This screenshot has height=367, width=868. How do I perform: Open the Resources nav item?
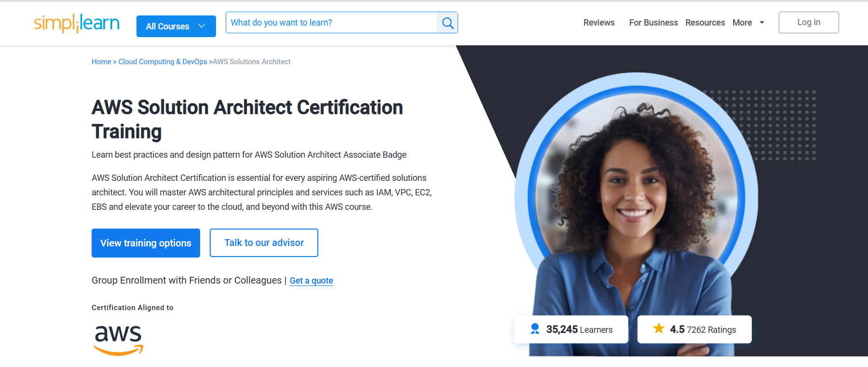[705, 23]
